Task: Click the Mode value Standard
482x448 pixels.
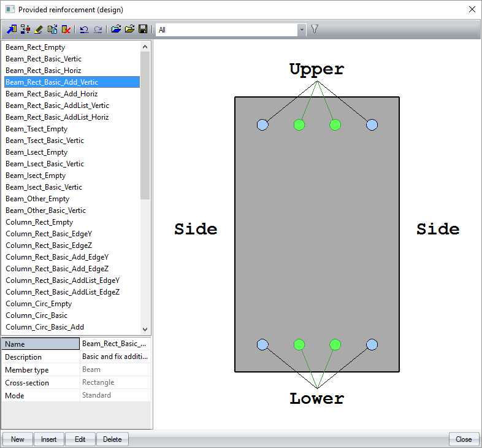Action: point(115,395)
